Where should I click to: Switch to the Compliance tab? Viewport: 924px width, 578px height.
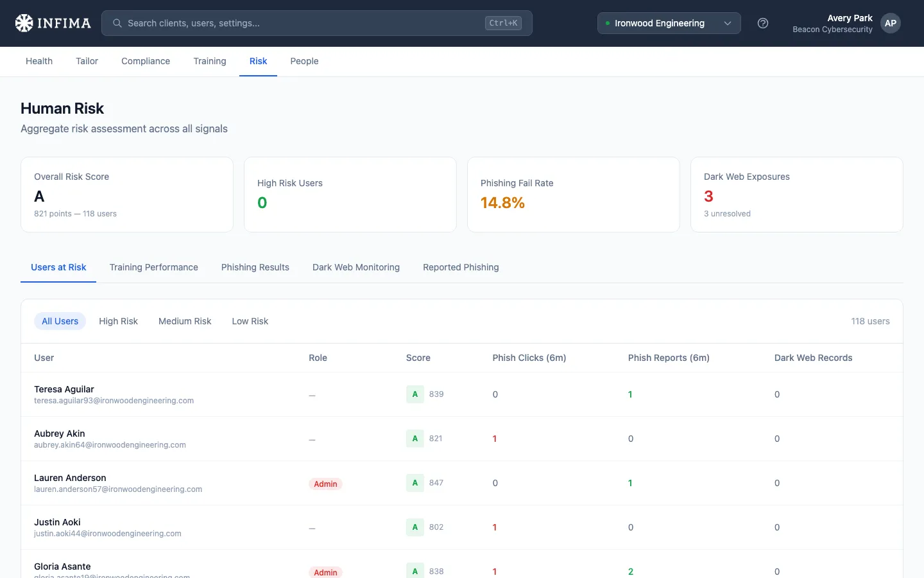coord(146,61)
